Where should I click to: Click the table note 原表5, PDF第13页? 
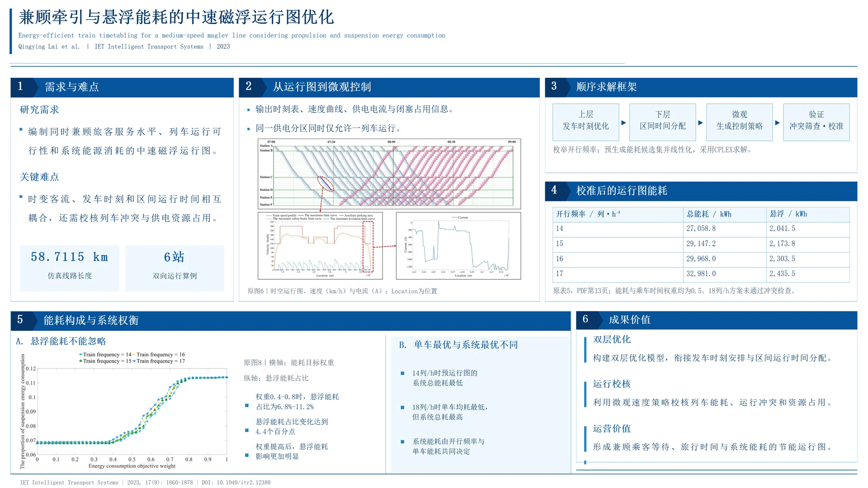674,291
